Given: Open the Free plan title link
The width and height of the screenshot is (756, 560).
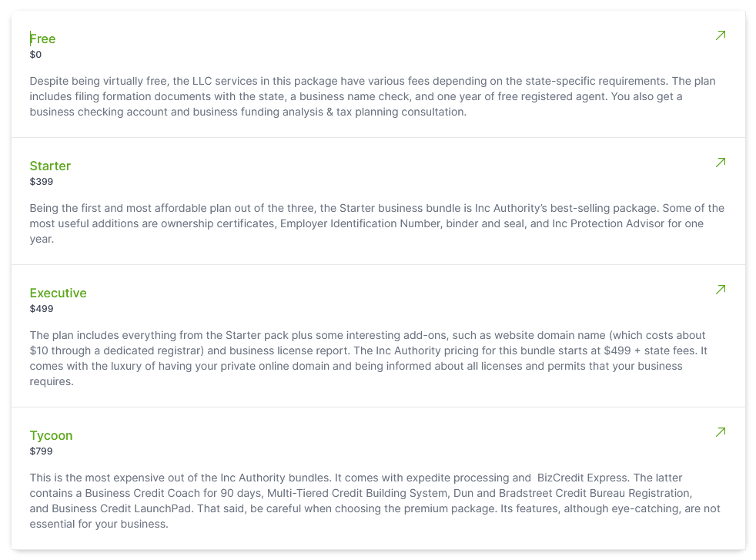Looking at the screenshot, I should tap(42, 39).
